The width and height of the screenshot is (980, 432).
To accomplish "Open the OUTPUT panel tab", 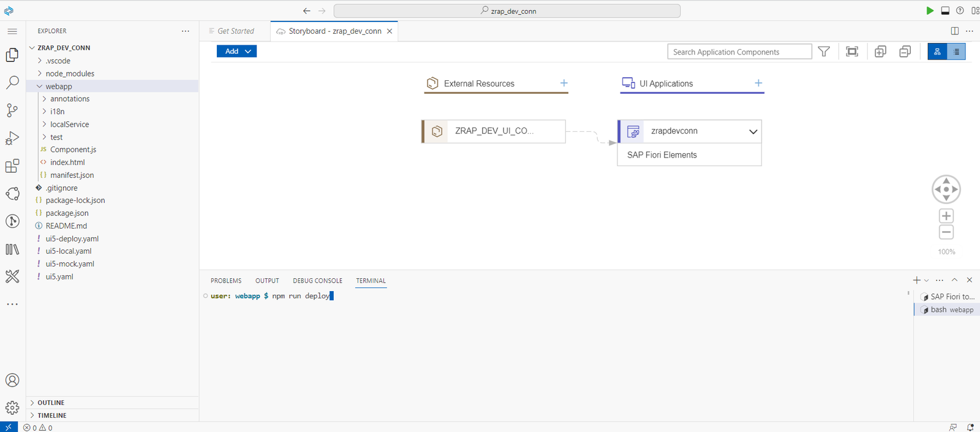I will pos(267,281).
